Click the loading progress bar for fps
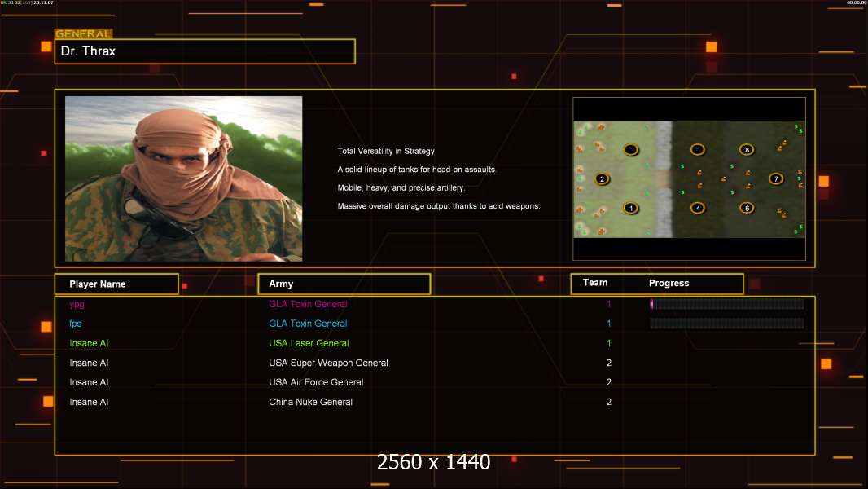Screen dimensions: 868x489 (x=727, y=324)
